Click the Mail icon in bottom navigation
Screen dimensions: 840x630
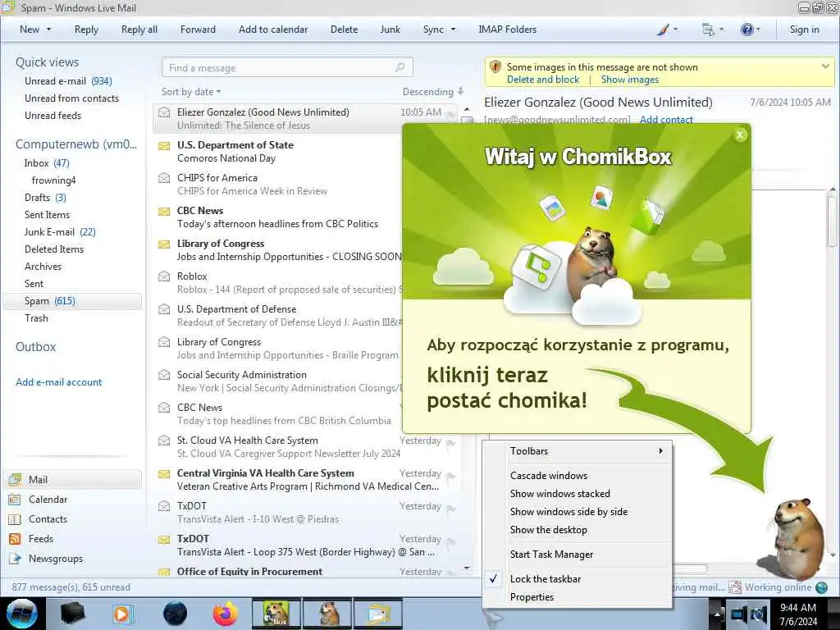[15, 479]
